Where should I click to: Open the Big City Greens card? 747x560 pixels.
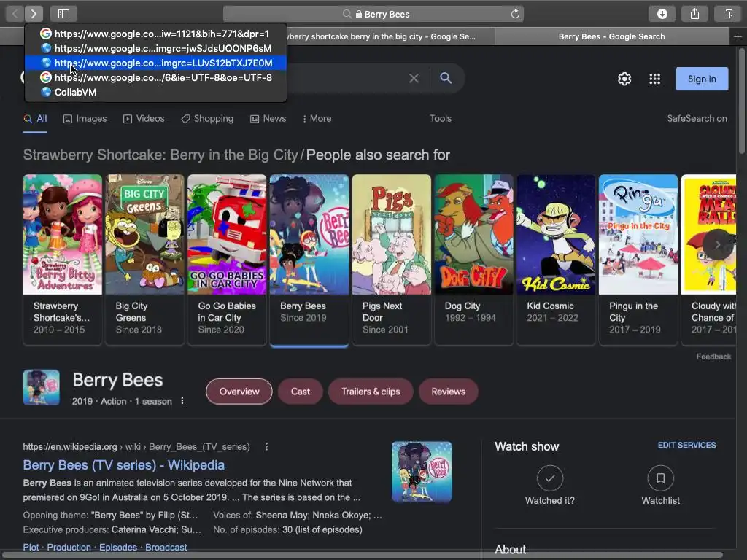(x=145, y=260)
